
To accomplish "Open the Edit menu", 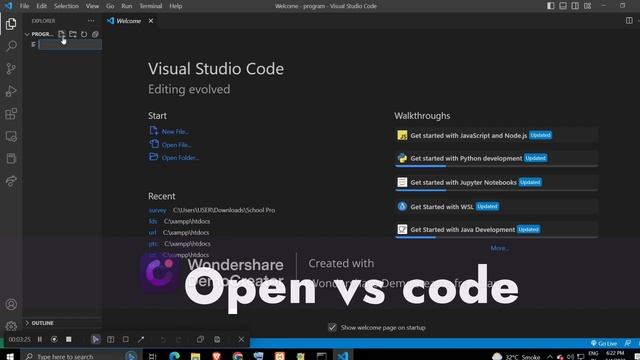I will click(x=41, y=6).
